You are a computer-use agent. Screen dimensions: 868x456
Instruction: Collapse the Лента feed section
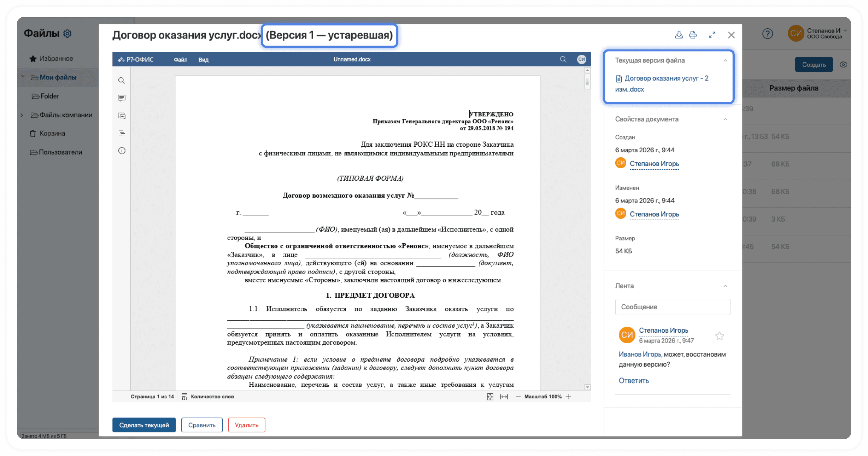[725, 286]
